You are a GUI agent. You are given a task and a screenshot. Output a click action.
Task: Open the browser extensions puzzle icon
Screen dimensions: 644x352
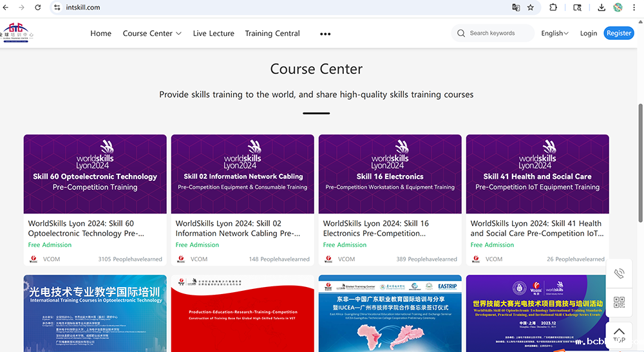(553, 8)
